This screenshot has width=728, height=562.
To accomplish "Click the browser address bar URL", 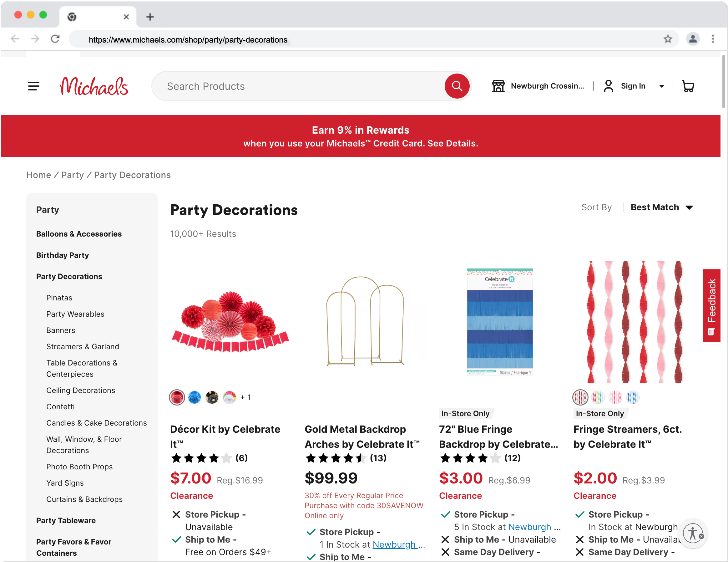I will pyautogui.click(x=188, y=40).
